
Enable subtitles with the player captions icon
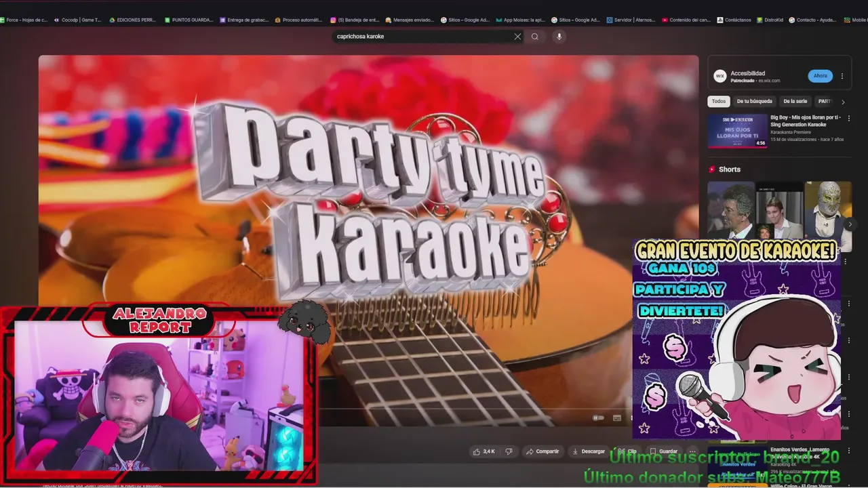click(x=617, y=418)
